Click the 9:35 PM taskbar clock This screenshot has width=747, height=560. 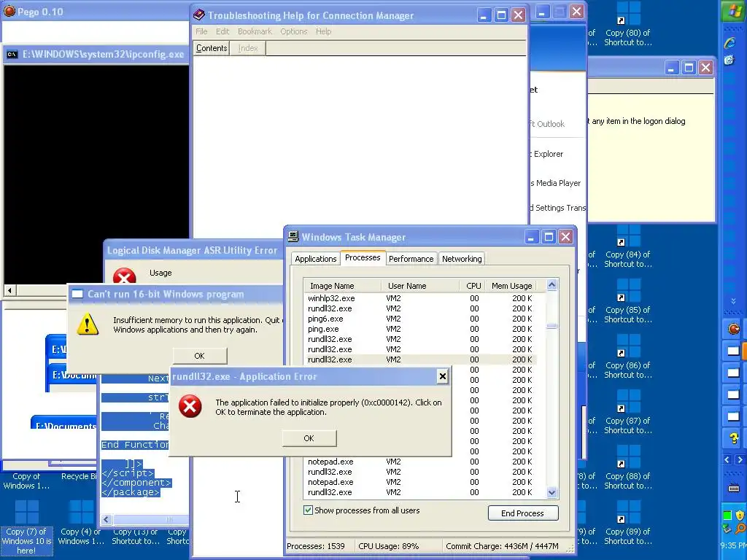point(734,545)
